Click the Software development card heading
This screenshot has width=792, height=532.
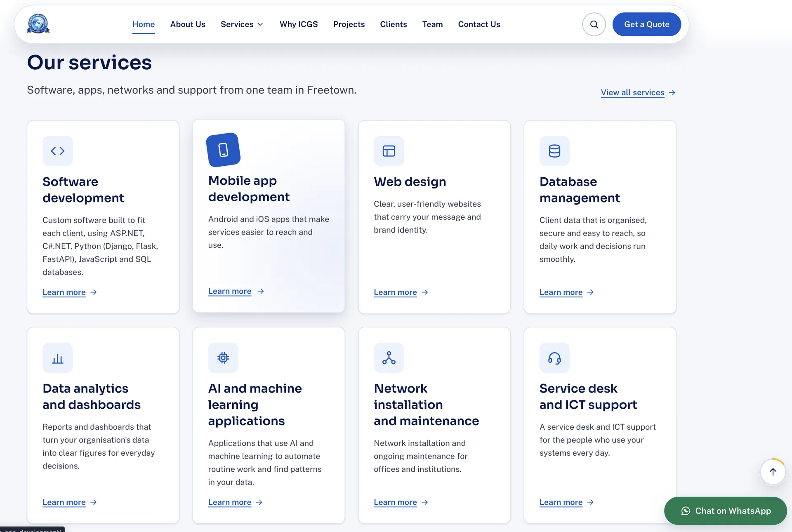coord(83,190)
